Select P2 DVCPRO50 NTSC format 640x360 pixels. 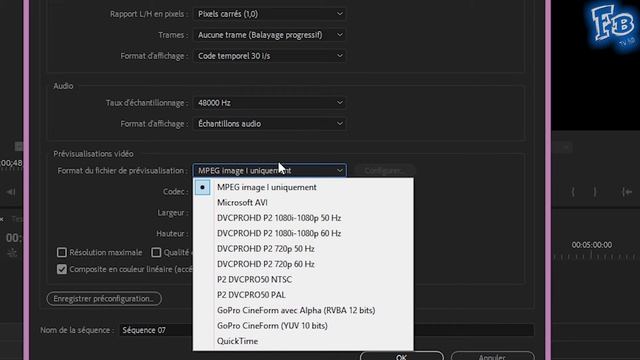303,280
